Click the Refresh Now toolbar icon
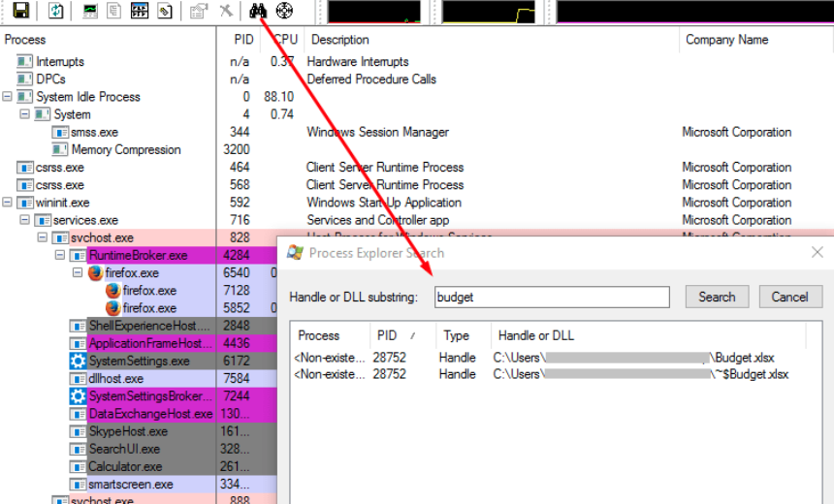Screen dimensions: 834x504 pyautogui.click(x=55, y=10)
